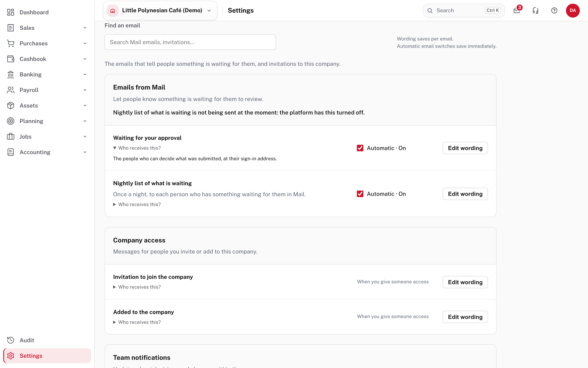Click the Purchases cart icon
588x368 pixels.
click(10, 43)
